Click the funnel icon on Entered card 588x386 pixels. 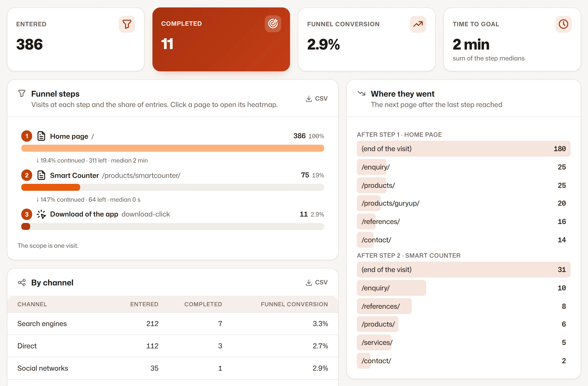(127, 24)
